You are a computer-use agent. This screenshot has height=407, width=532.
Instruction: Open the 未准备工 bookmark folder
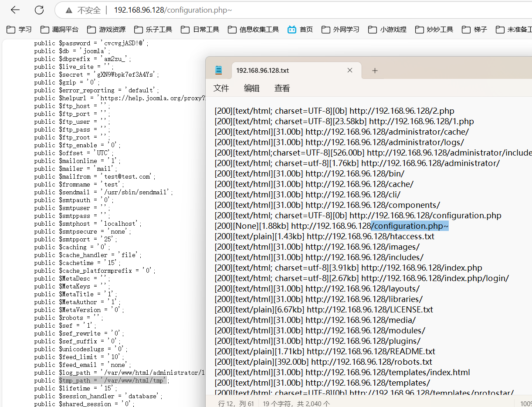tap(514, 30)
